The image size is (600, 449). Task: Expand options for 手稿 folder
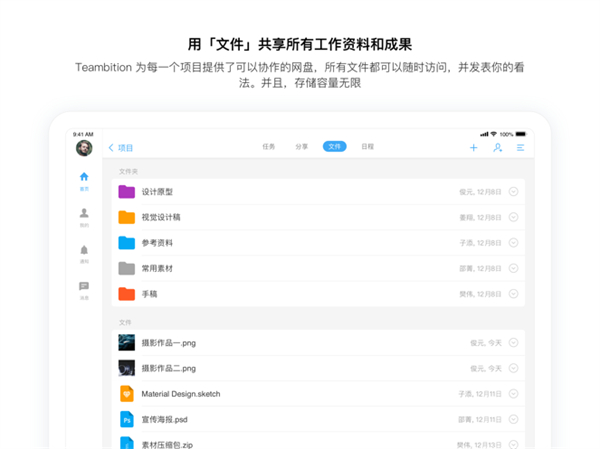(514, 294)
